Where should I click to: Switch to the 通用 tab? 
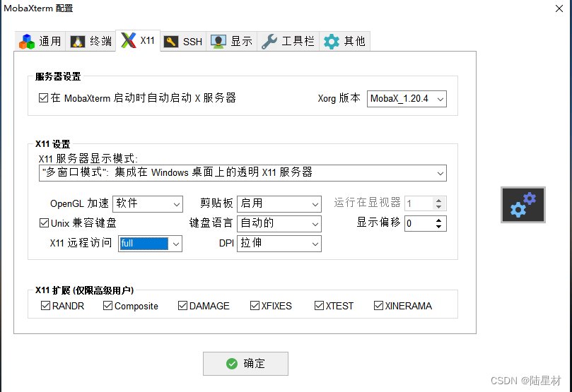click(x=40, y=41)
